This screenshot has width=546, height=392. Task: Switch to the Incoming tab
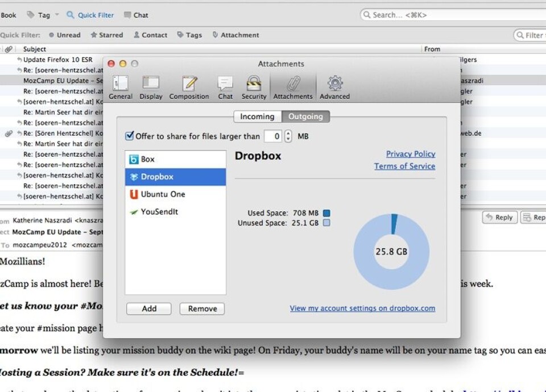click(x=257, y=116)
